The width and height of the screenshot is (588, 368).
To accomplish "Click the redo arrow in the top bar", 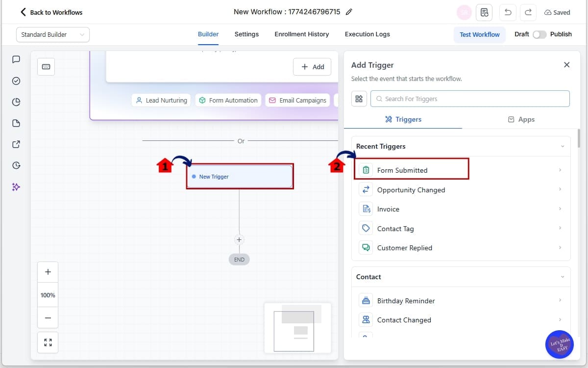I will tap(528, 12).
